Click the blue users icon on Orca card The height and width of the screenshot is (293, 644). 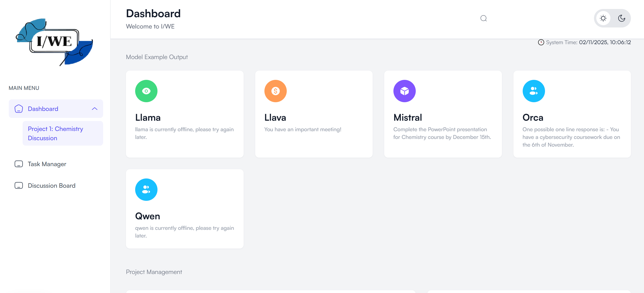click(x=534, y=91)
